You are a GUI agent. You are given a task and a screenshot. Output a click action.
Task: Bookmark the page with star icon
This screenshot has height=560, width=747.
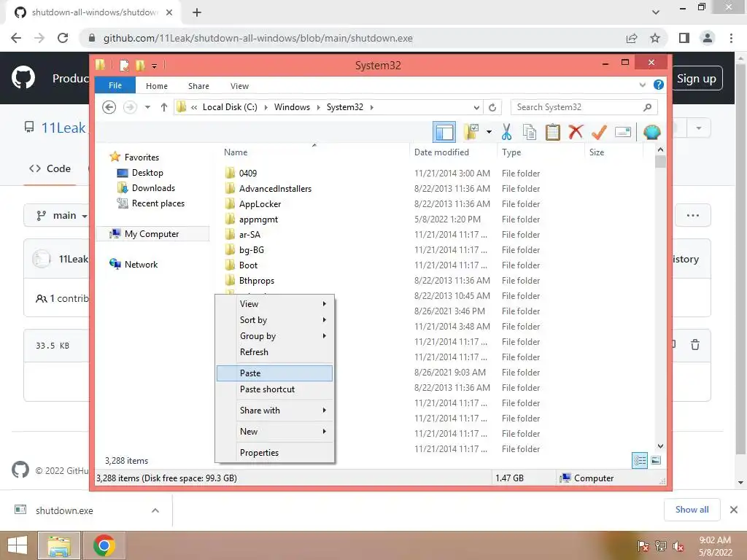655,38
